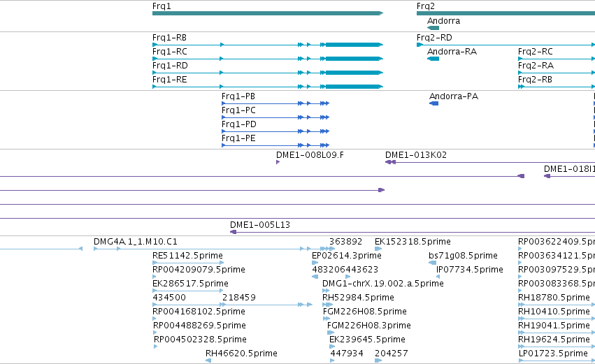
Task: Select the RP003083368.5prime EST
Action: coord(519,291)
